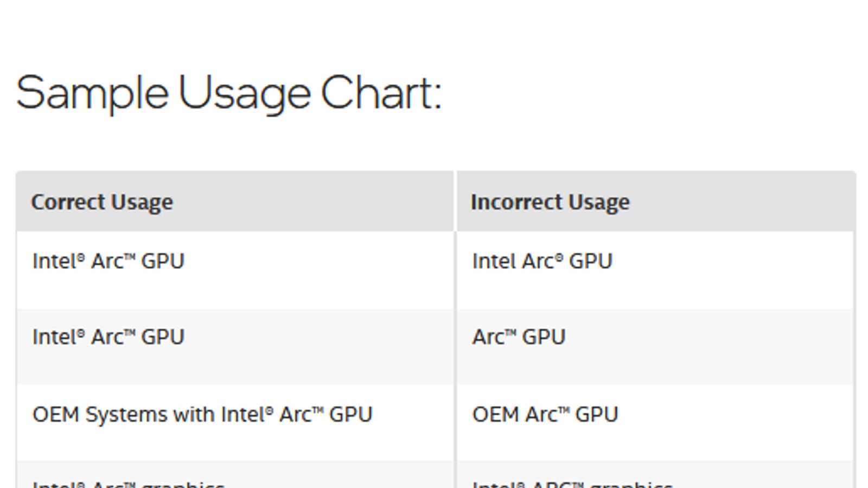Click "Chart:" in the page heading
The image size is (868, 488).
(381, 93)
